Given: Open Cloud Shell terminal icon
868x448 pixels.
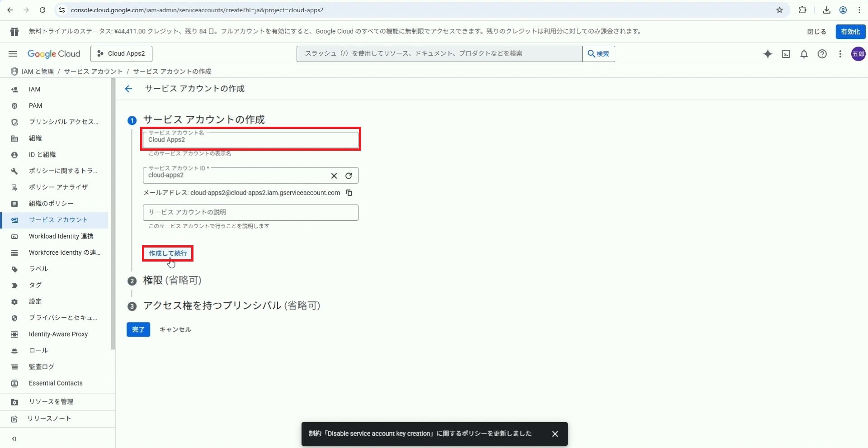Looking at the screenshot, I should 786,54.
